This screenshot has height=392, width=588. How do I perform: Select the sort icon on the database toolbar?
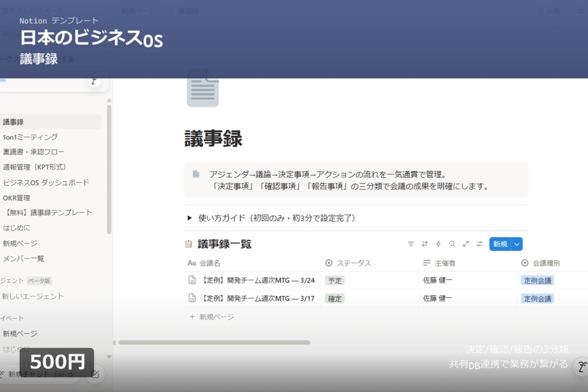click(x=425, y=244)
